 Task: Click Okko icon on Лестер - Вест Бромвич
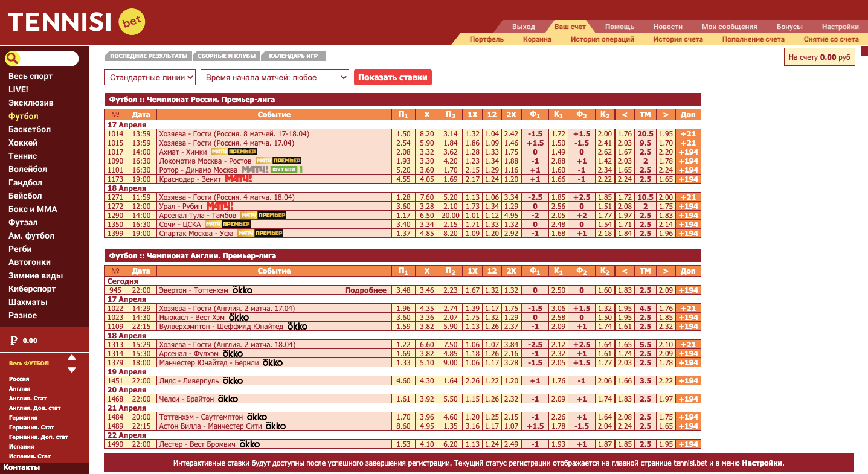(x=249, y=444)
